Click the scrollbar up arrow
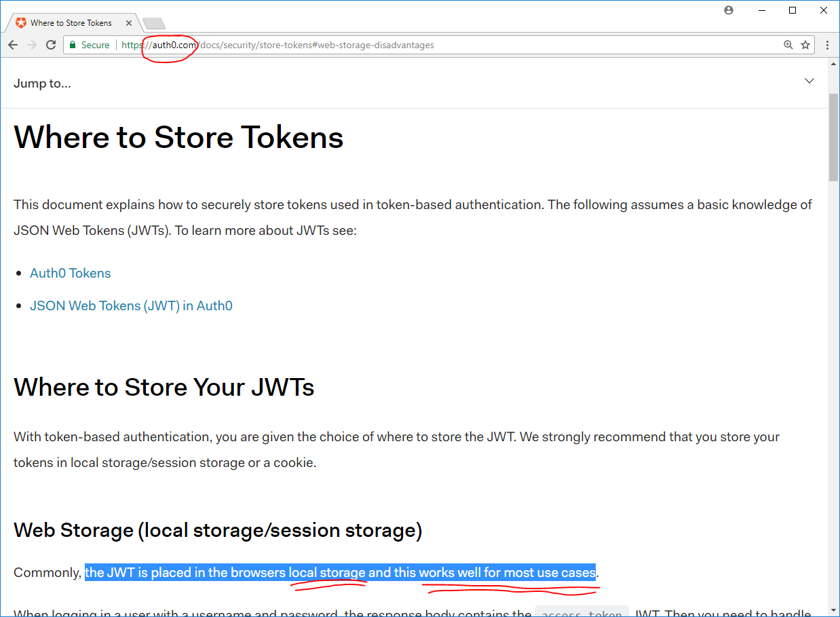840x617 pixels. [833, 64]
